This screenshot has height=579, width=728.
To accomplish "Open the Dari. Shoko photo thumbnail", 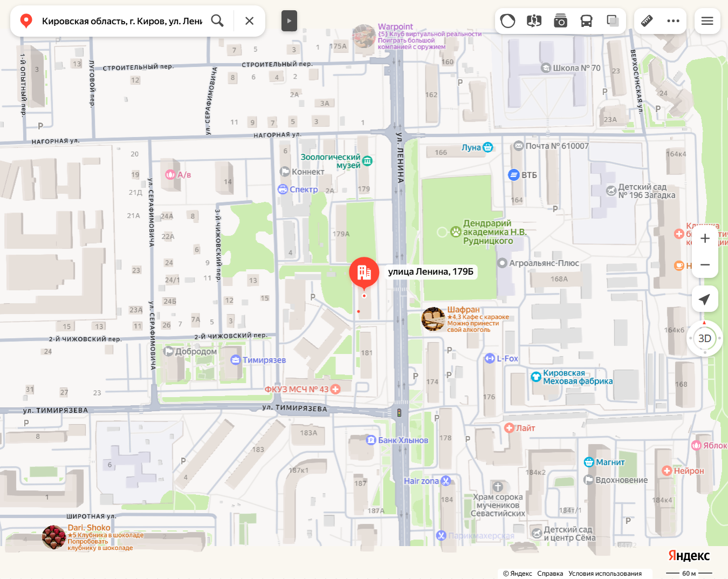I will [54, 537].
